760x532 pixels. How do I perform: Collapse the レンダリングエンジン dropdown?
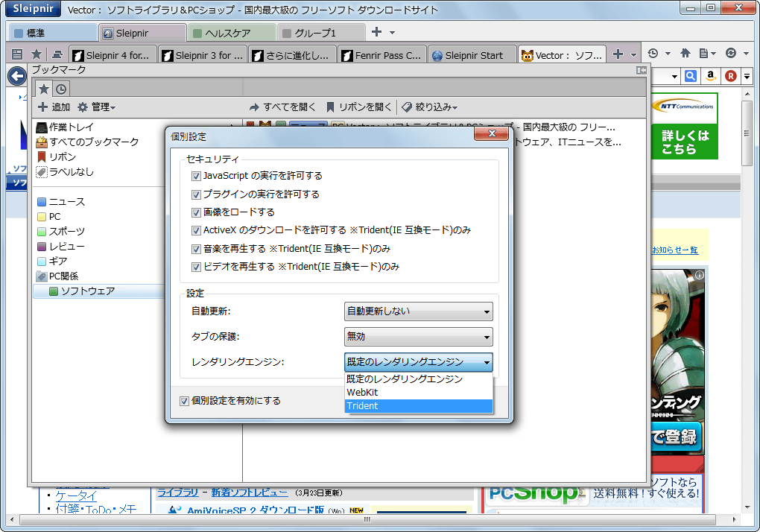[x=418, y=362]
